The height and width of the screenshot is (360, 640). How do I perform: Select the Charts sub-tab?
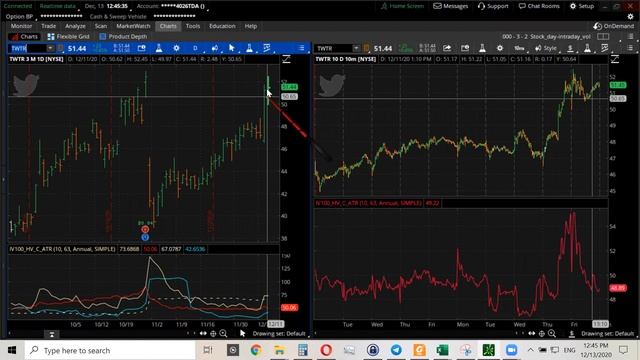pyautogui.click(x=24, y=37)
